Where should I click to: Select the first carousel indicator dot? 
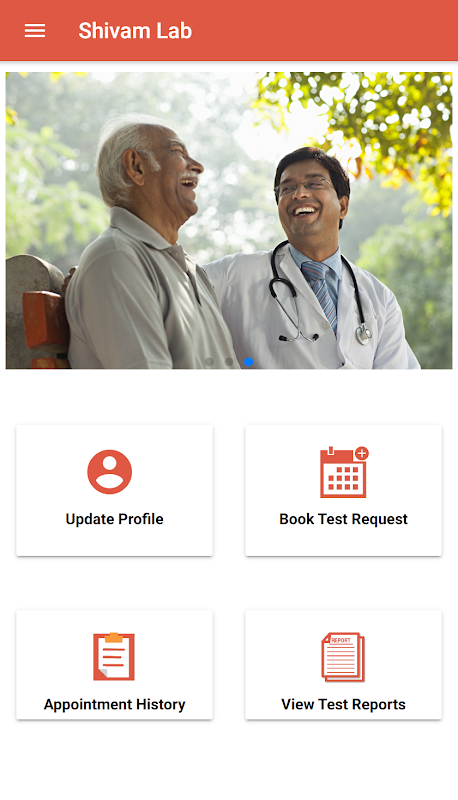click(x=209, y=362)
